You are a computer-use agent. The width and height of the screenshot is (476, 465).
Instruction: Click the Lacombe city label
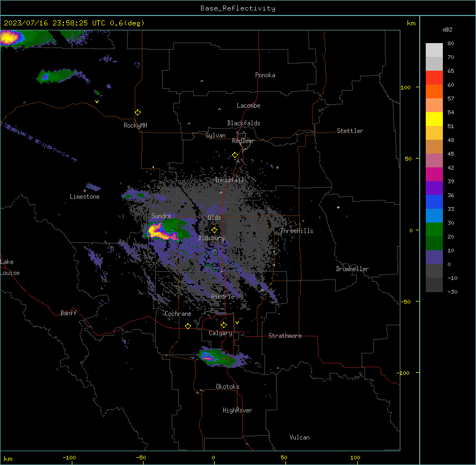coord(248,105)
